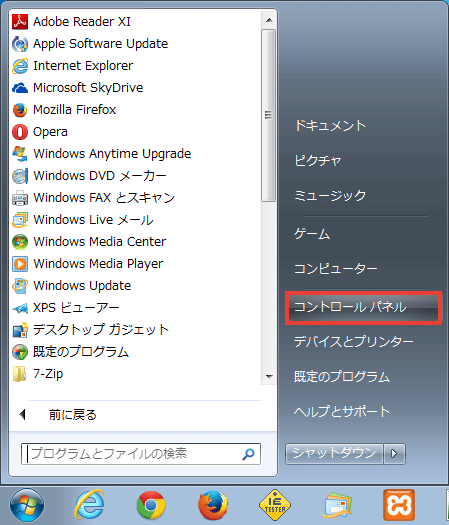This screenshot has width=449, height=525.
Task: Open Windows Live Mail taskbar icon
Action: click(337, 505)
